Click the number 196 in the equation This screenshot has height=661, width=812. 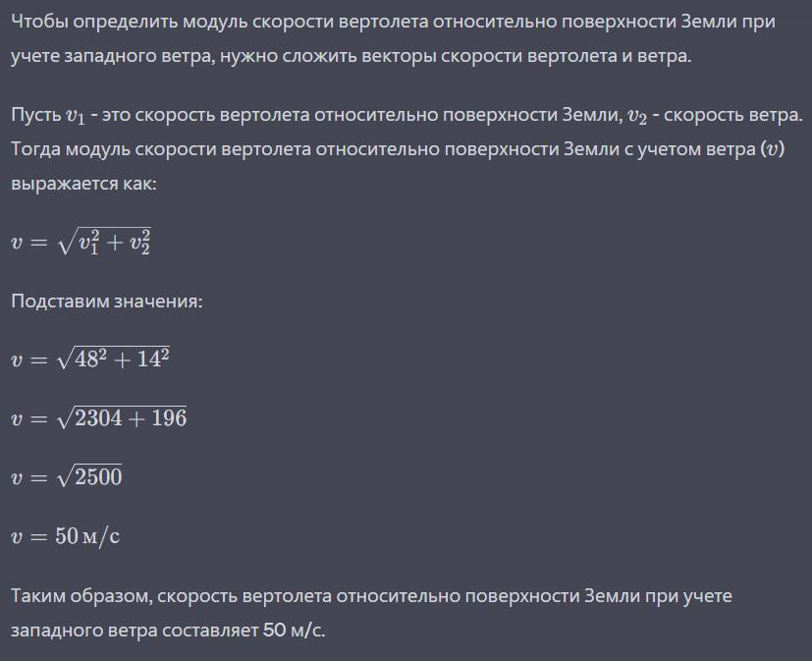169,418
